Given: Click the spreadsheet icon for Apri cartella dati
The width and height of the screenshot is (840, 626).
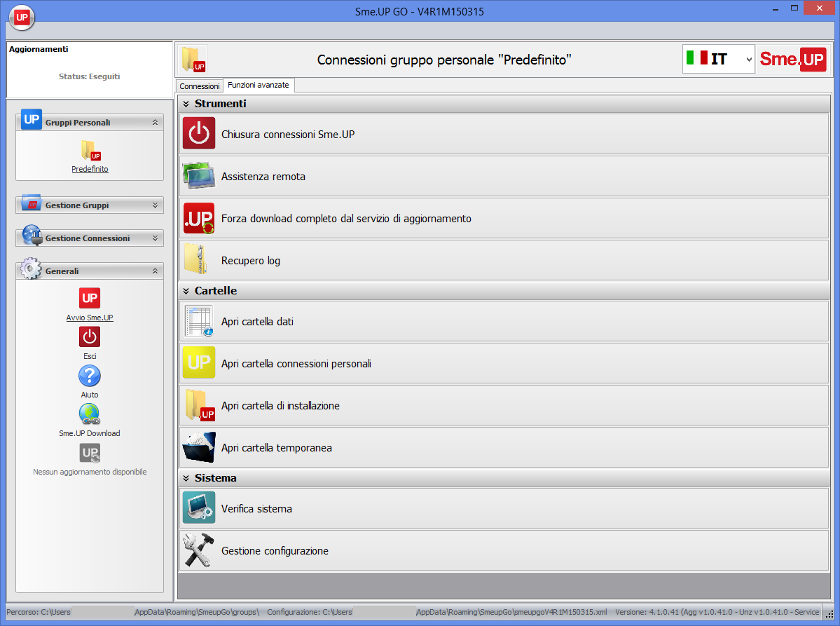Looking at the screenshot, I should (x=199, y=321).
